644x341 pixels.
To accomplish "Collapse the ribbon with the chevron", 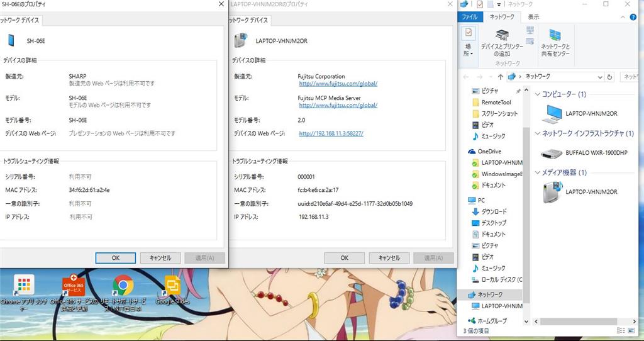I will [623, 17].
